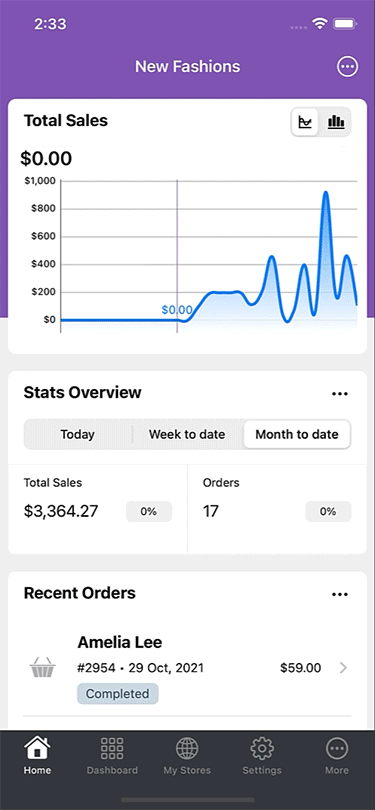Tap the shopping basket order icon

[43, 667]
